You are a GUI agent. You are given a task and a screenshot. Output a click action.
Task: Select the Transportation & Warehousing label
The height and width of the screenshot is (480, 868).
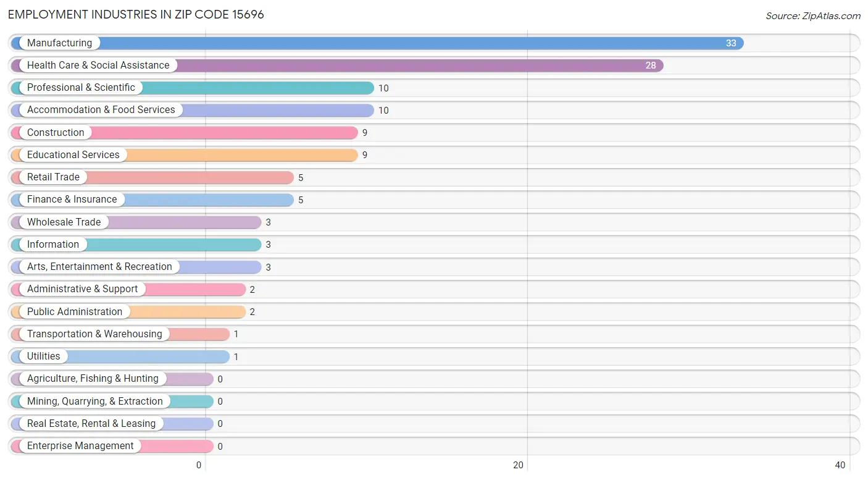(x=94, y=334)
